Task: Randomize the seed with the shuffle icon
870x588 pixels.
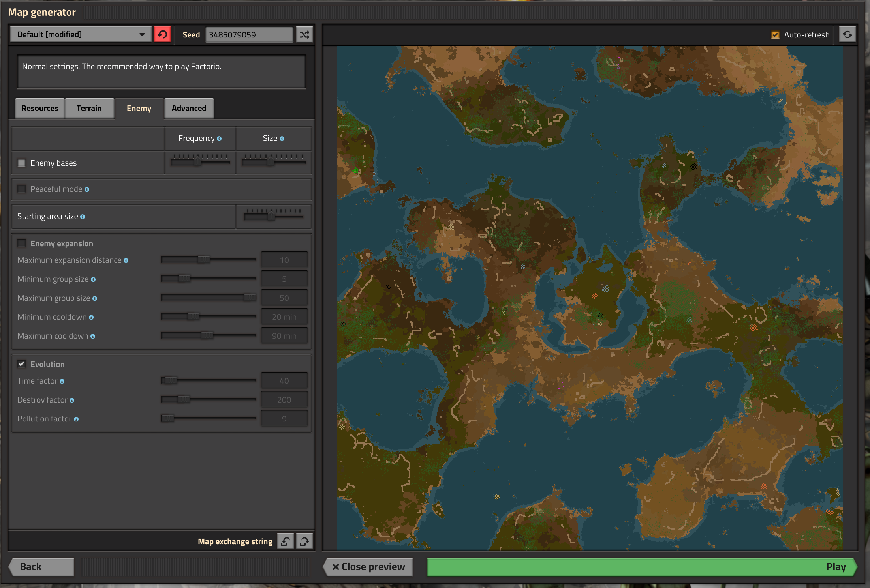Action: pos(304,34)
